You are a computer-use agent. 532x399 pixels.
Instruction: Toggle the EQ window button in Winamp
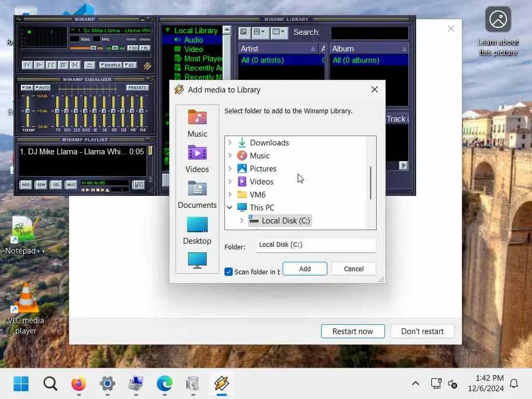click(132, 48)
